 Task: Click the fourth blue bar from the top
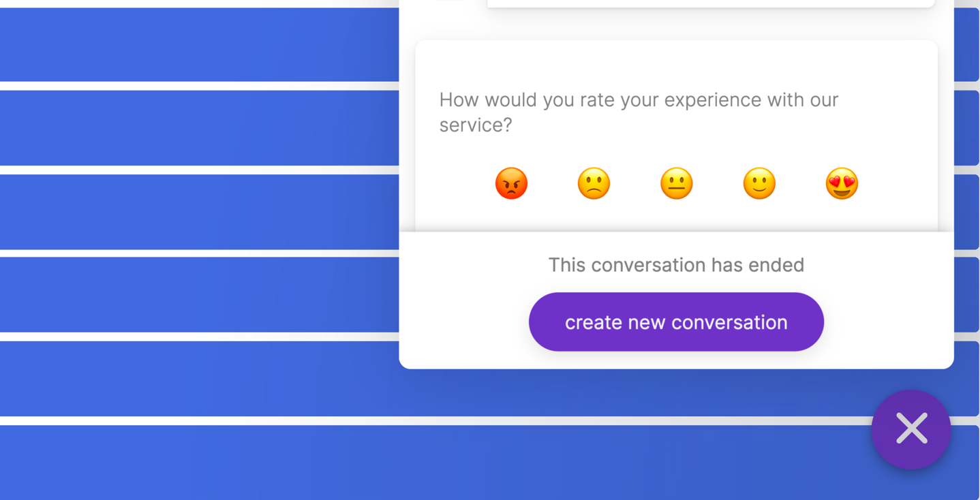199,294
